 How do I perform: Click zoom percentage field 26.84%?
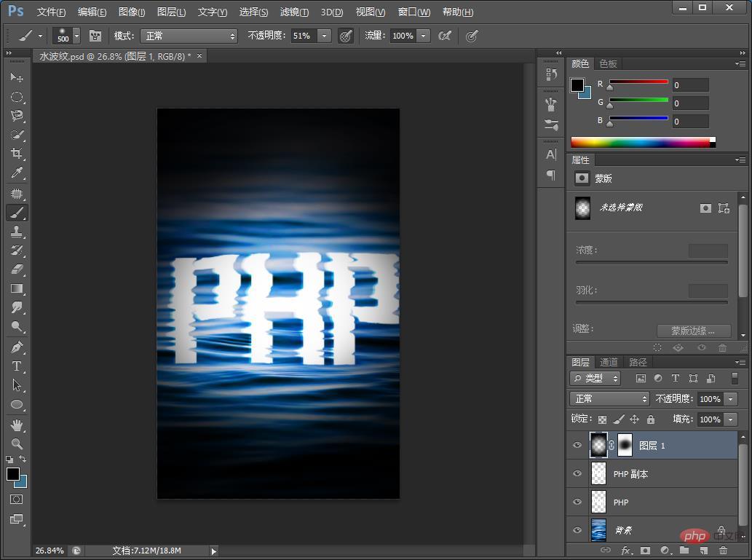50,551
